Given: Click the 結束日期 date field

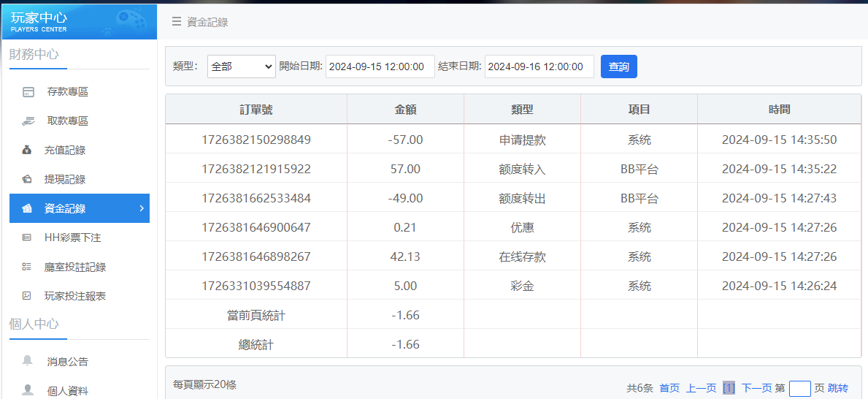Looking at the screenshot, I should click(x=539, y=66).
